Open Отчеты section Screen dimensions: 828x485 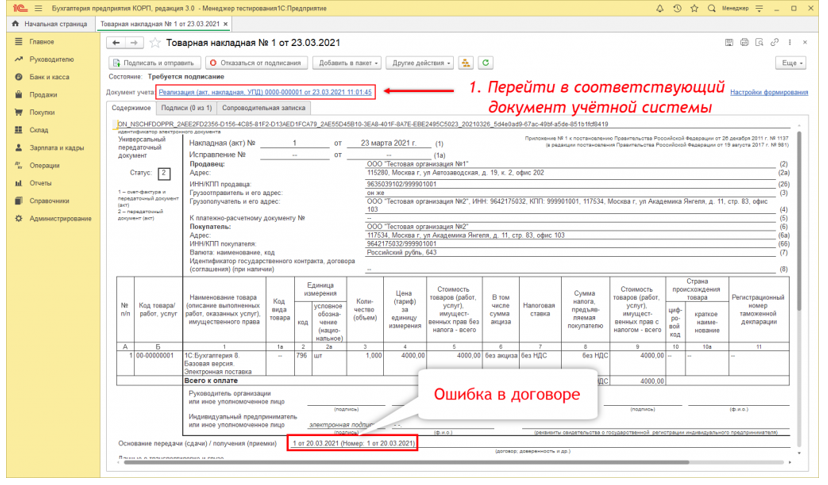tap(41, 183)
